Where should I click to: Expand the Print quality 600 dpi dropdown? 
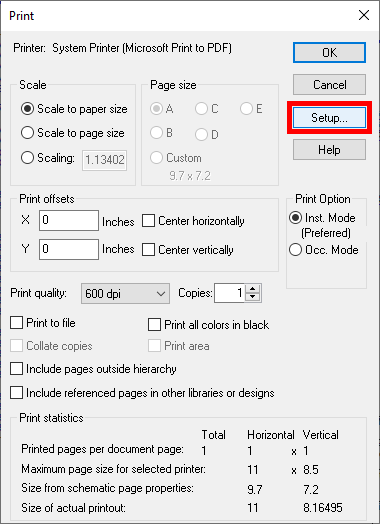pyautogui.click(x=125, y=294)
